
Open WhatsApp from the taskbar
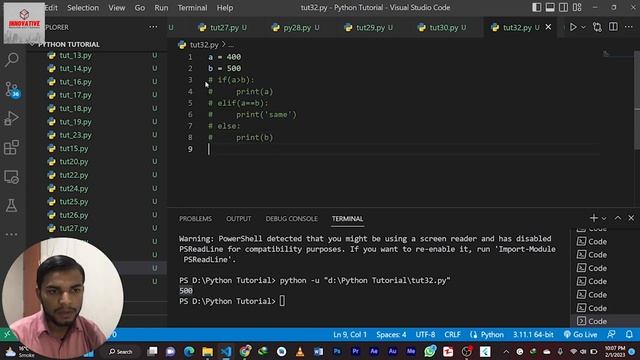click(430, 351)
